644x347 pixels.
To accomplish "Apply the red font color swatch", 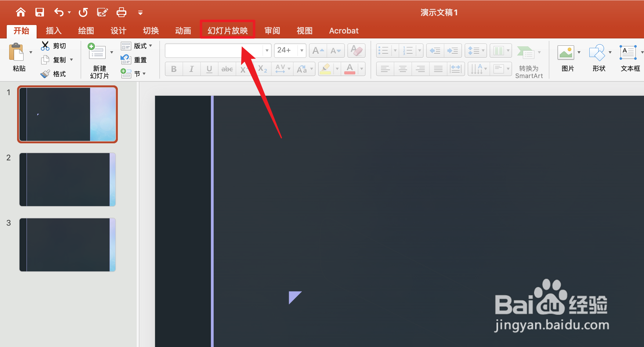I will pyautogui.click(x=350, y=69).
